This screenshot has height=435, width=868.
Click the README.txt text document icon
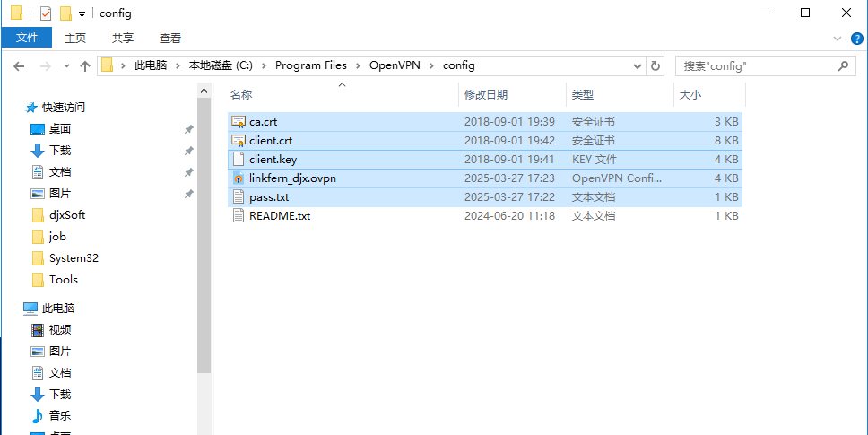pyautogui.click(x=239, y=216)
